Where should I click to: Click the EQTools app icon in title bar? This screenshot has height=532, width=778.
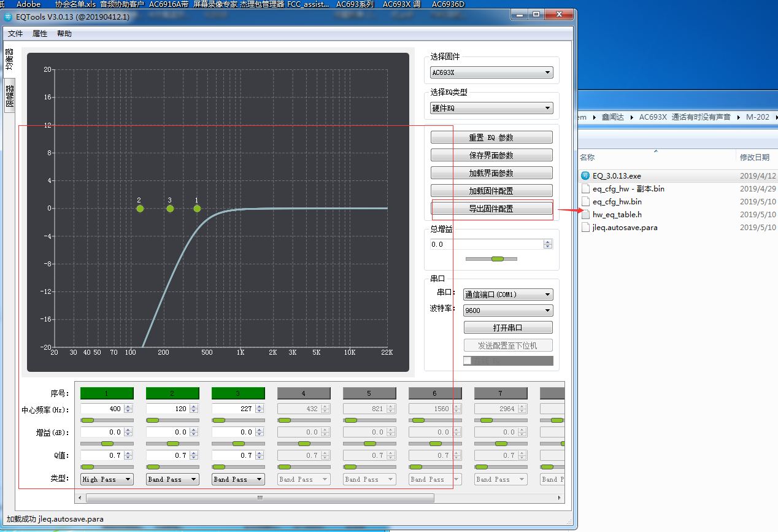tap(8, 17)
